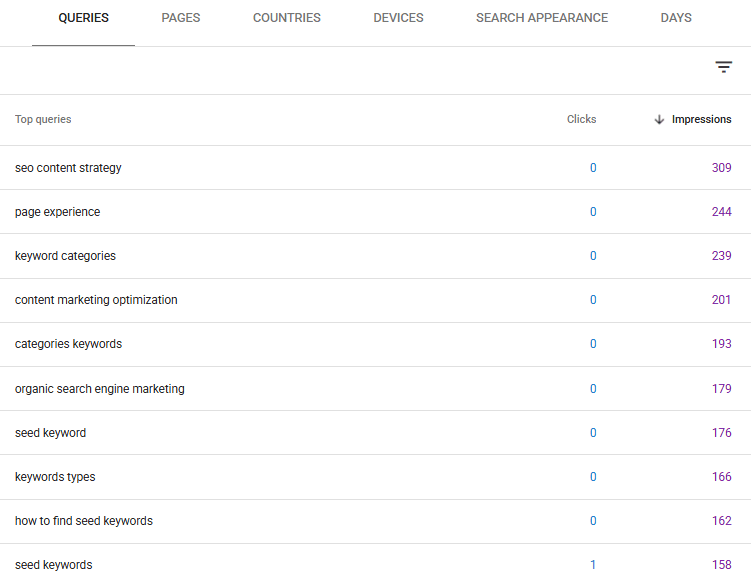Viewport: 751px width, 583px height.
Task: Select the Days tab
Action: pos(676,18)
